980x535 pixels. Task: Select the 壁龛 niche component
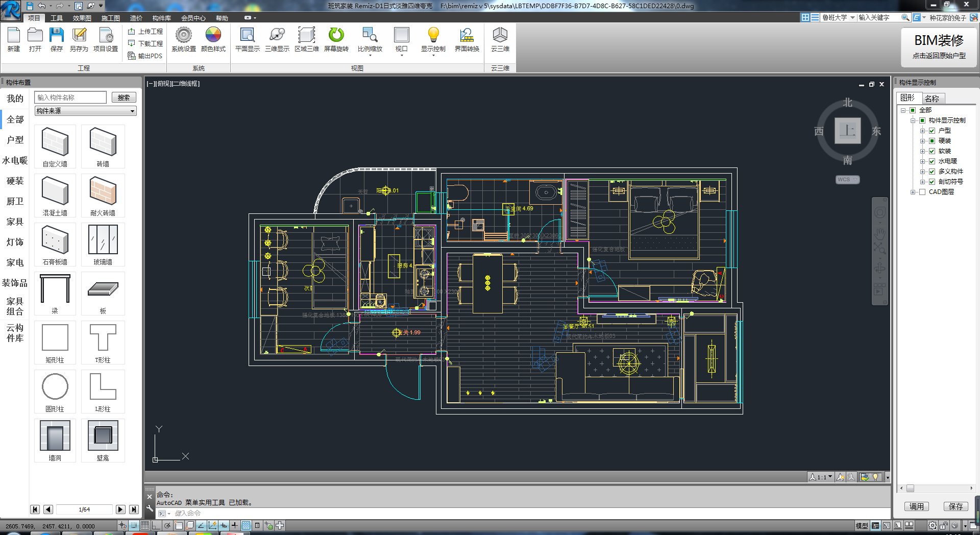(x=103, y=441)
